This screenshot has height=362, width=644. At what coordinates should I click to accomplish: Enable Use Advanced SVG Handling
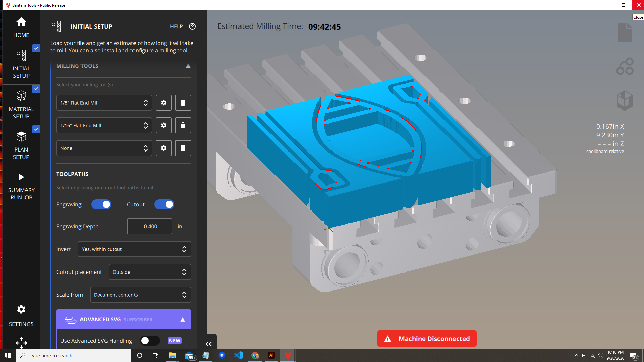coord(150,341)
